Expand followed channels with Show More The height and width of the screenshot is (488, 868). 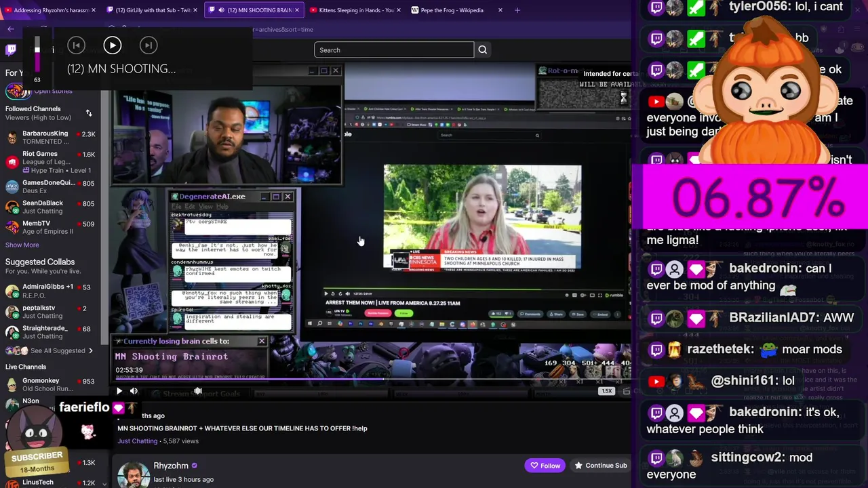click(22, 245)
